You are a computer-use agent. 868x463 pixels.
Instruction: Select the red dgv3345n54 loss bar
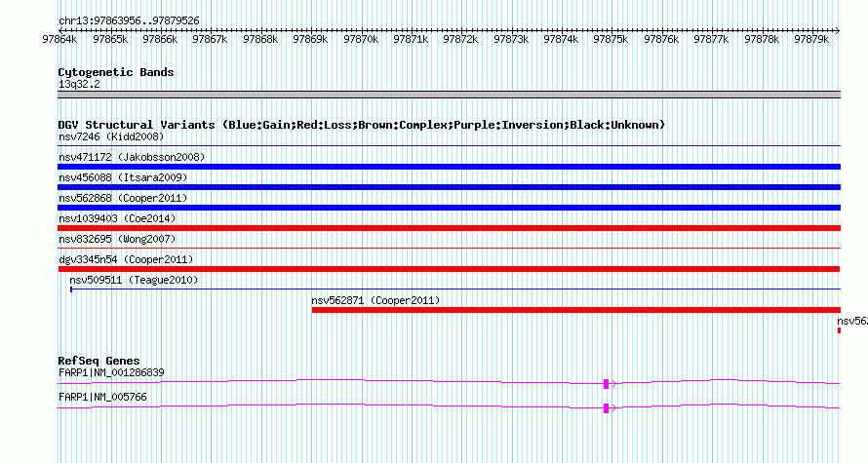point(449,269)
